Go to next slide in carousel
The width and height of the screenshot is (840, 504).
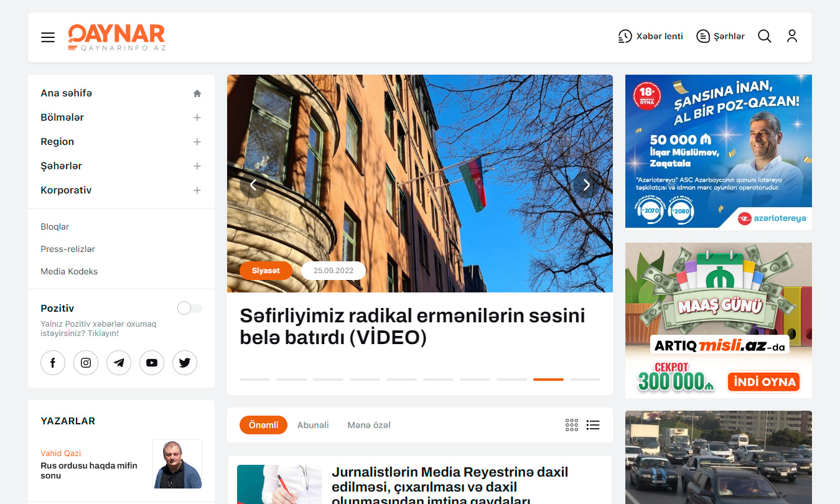(586, 185)
